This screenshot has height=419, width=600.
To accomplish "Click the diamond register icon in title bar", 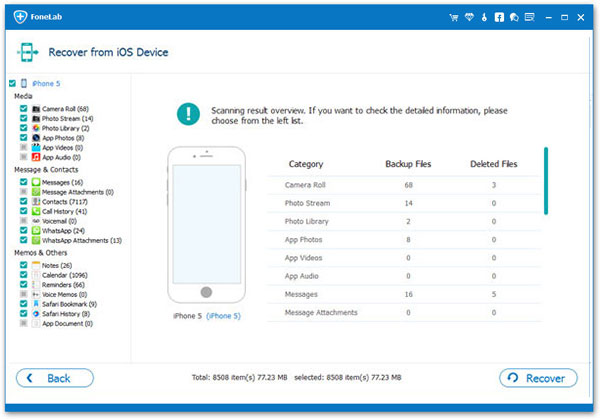I will 469,17.
